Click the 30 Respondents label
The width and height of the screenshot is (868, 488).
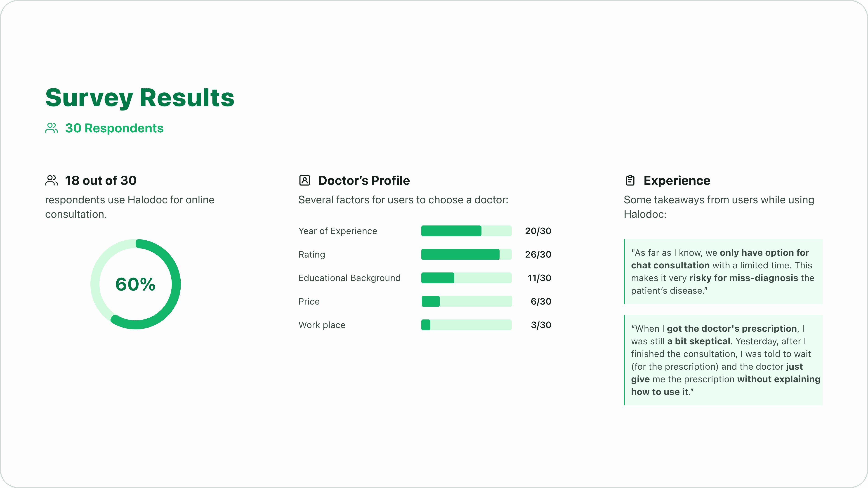tap(114, 128)
